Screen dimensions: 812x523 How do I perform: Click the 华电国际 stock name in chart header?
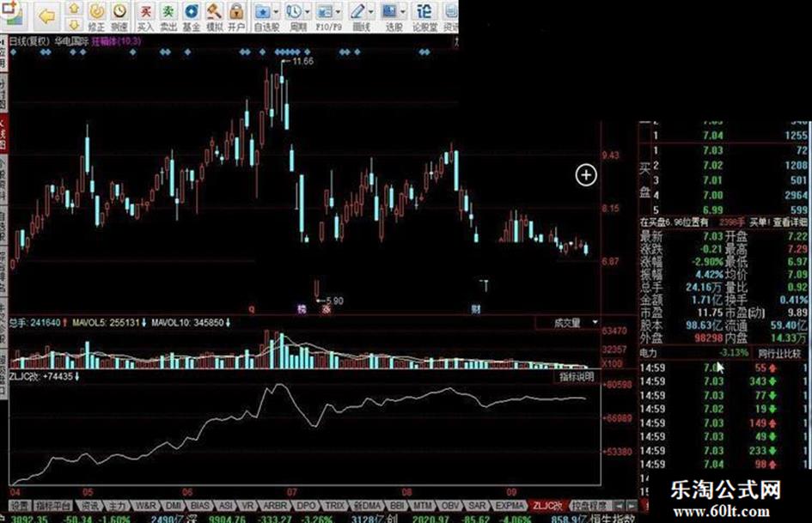click(x=71, y=41)
